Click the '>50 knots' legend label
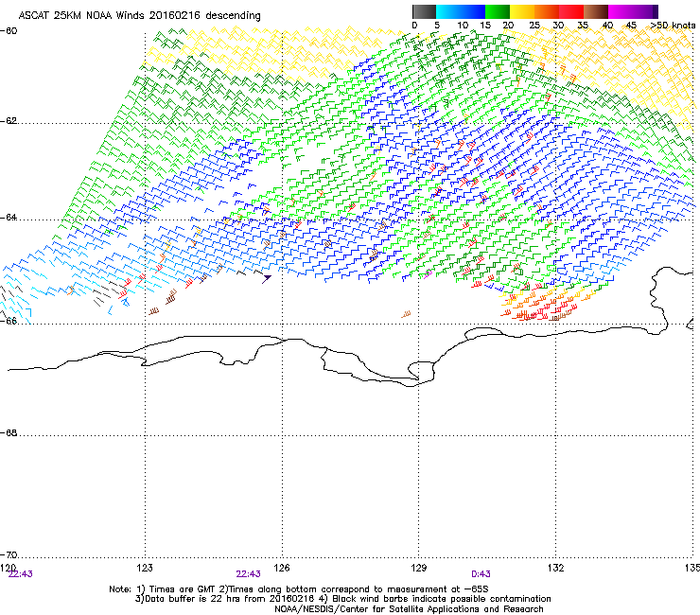The width and height of the screenshot is (700, 615). [673, 26]
